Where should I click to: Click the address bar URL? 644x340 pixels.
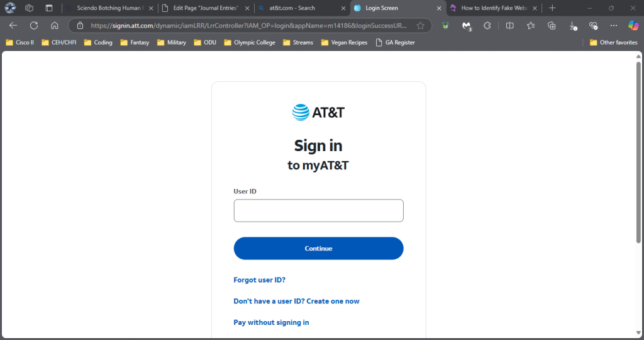[248, 25]
